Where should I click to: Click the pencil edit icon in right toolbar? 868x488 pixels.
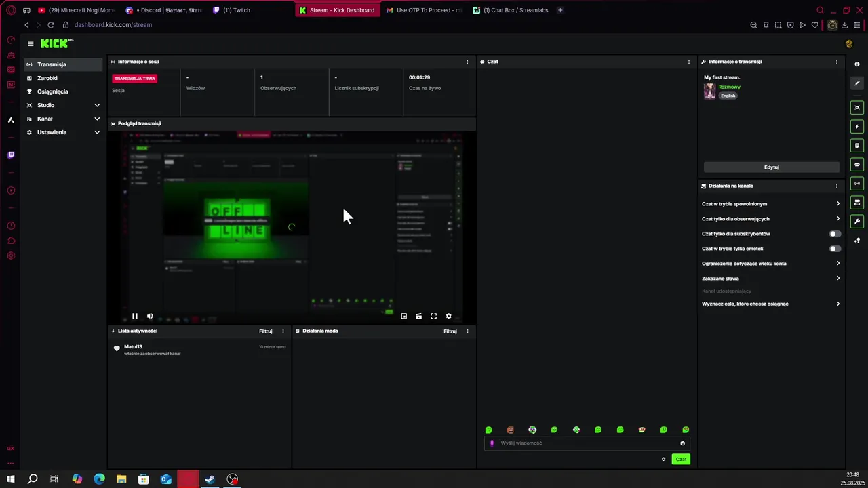click(857, 83)
